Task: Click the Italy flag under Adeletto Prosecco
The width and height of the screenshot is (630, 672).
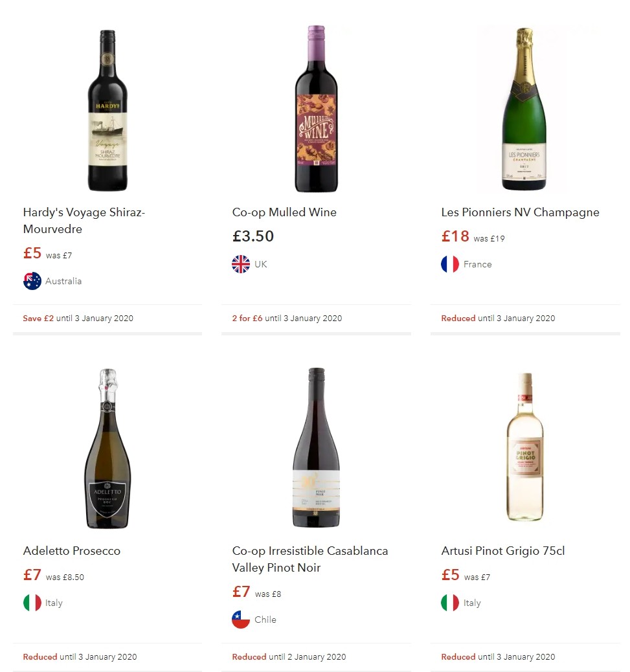Action: (32, 603)
